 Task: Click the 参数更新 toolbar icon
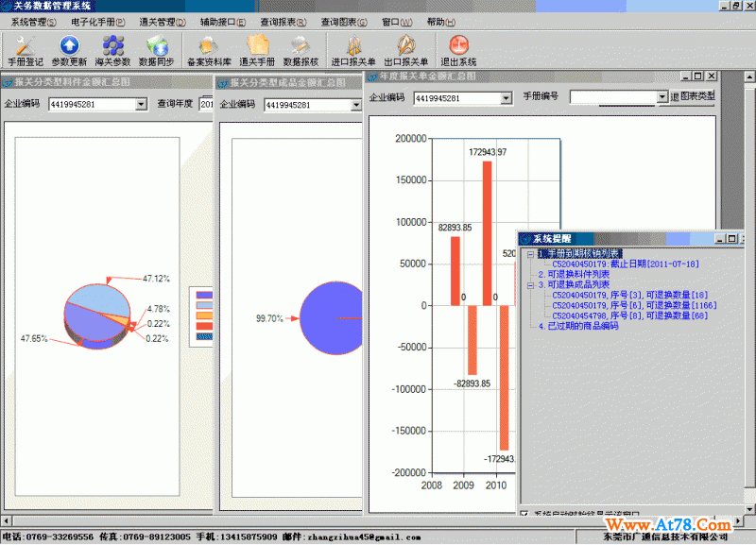(69, 49)
